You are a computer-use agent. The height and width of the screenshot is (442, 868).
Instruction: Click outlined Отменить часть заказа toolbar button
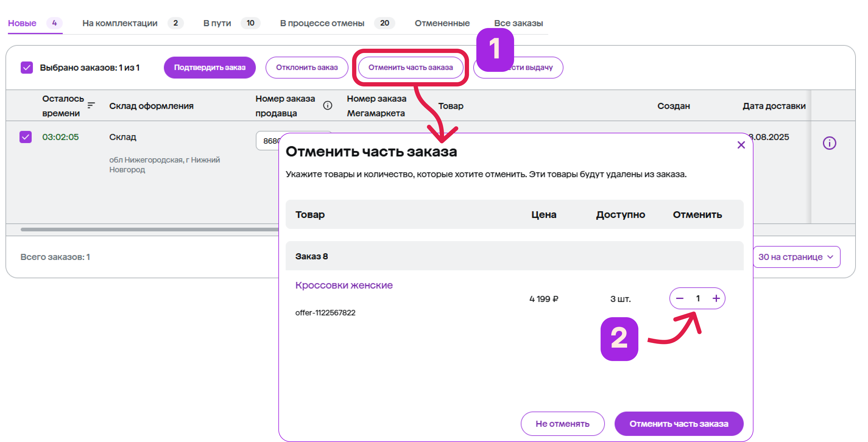[x=411, y=67]
